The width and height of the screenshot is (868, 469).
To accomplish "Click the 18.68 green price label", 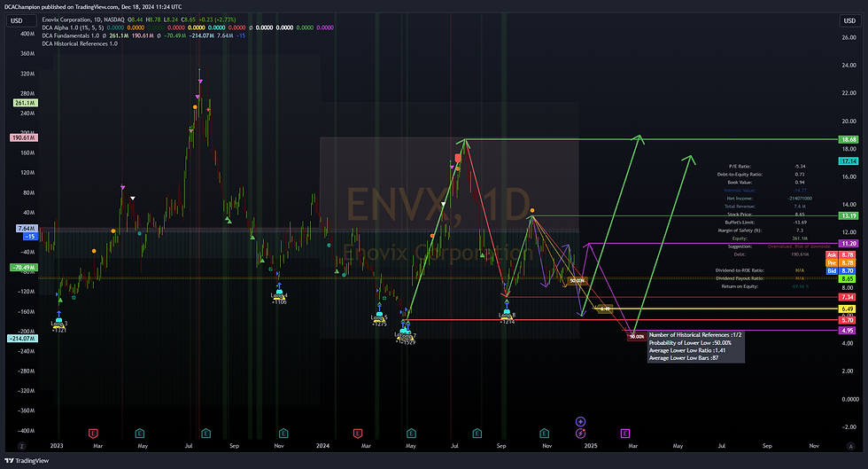I will point(849,140).
